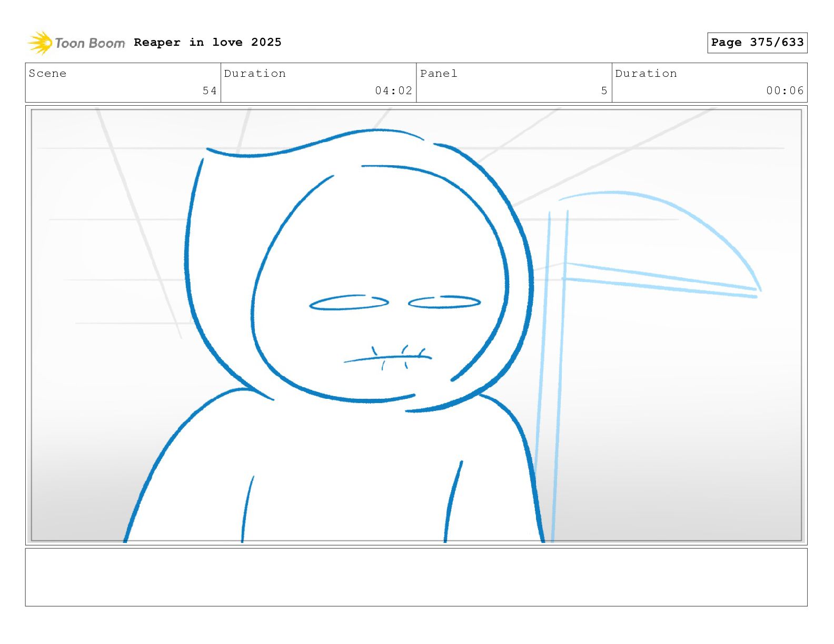Click the 'Panel' header label

(x=439, y=74)
